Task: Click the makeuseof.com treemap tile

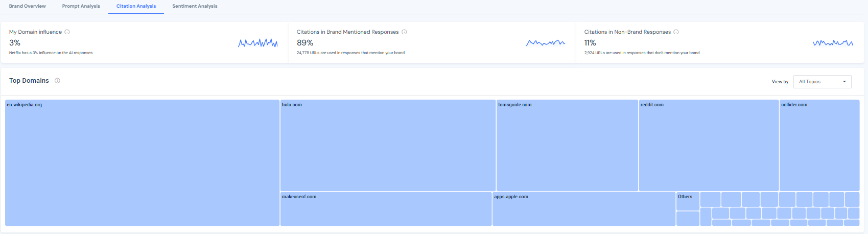Action: click(x=386, y=209)
